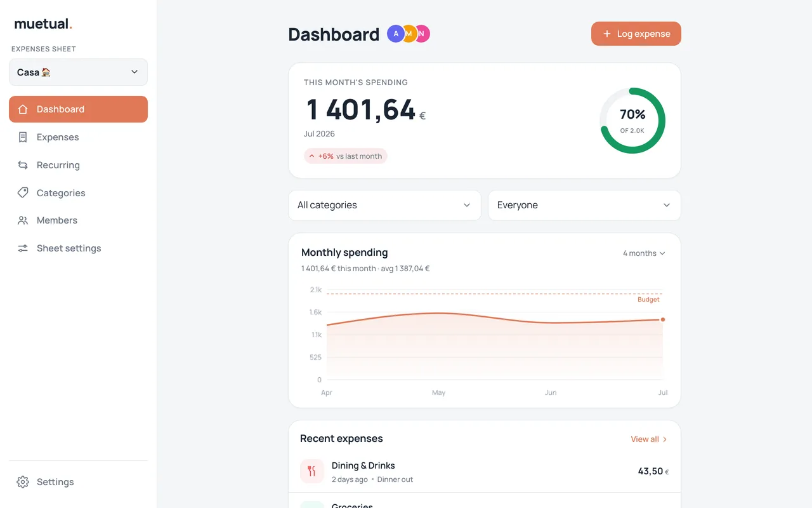Image resolution: width=812 pixels, height=508 pixels.
Task: Change the 4 months chart range
Action: [644, 253]
